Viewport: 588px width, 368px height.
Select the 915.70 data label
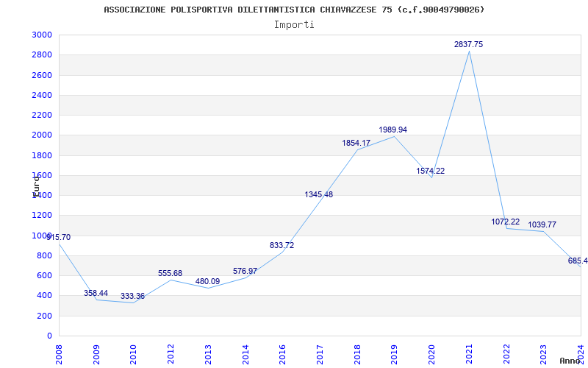tap(58, 237)
